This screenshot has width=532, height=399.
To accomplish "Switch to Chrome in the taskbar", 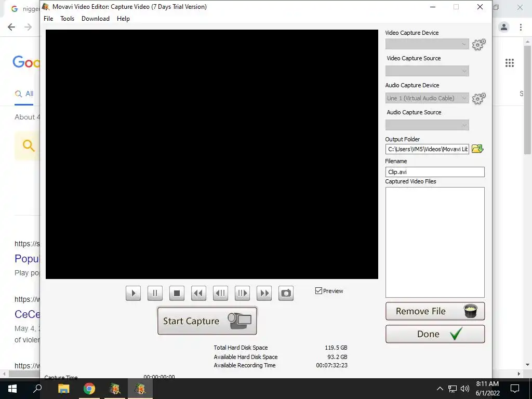I will point(89,389).
